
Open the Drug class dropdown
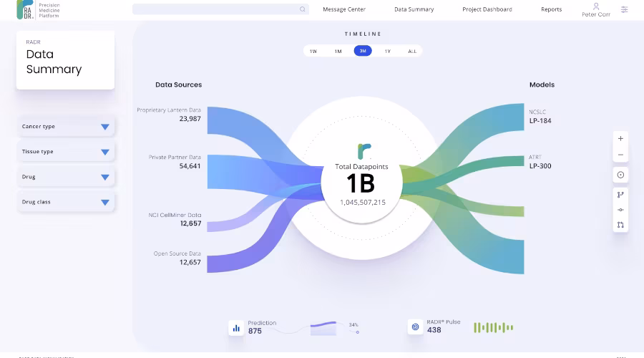coord(66,202)
